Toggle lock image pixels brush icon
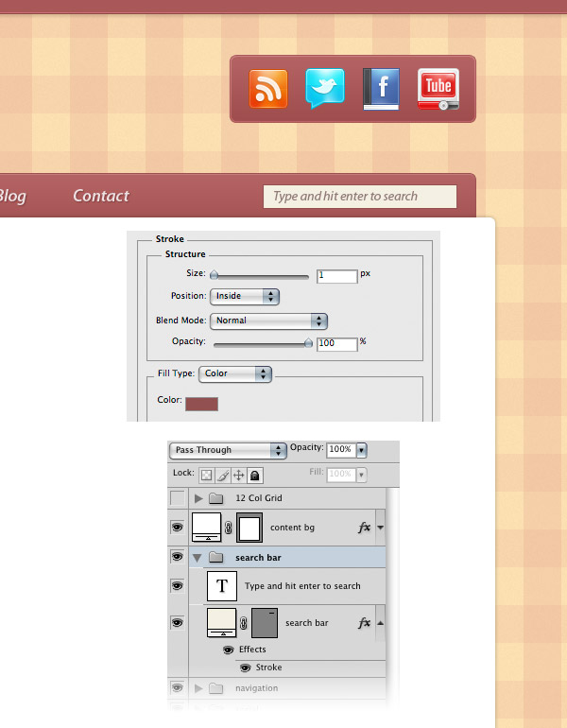This screenshot has width=567, height=728. [223, 476]
